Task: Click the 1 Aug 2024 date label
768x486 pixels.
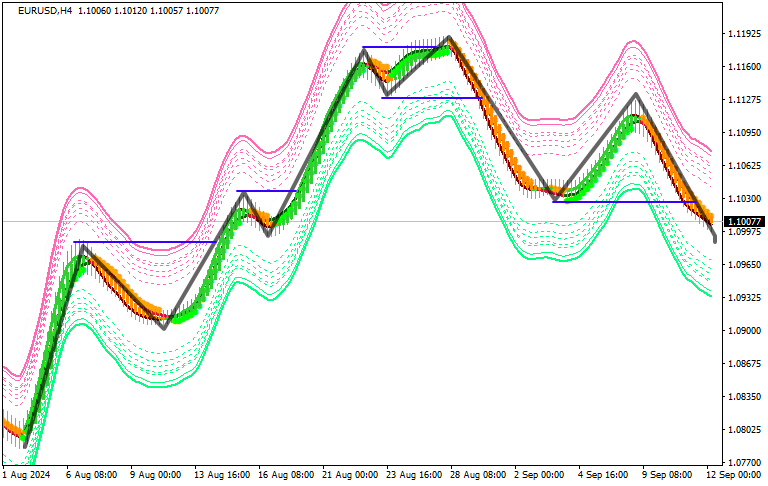Action: tap(26, 475)
